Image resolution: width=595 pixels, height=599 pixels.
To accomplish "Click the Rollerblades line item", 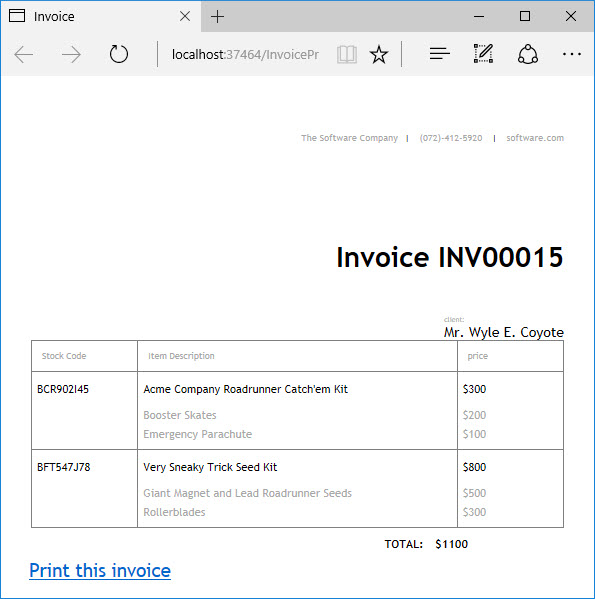I will (174, 512).
